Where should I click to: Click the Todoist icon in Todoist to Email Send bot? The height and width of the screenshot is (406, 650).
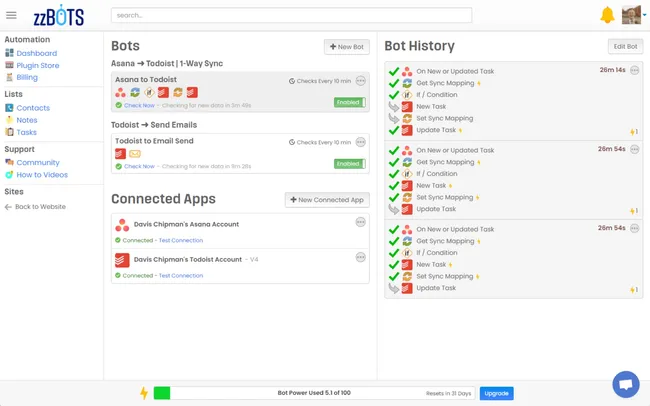[x=121, y=154]
